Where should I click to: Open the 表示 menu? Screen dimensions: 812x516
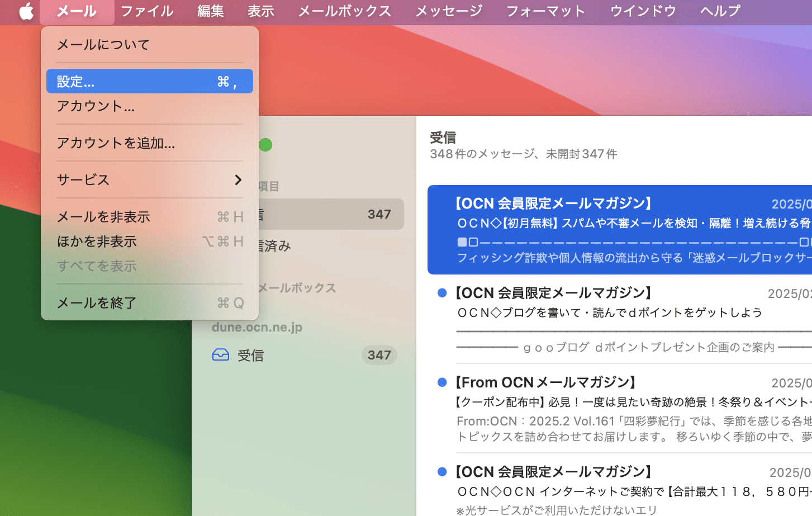261,11
